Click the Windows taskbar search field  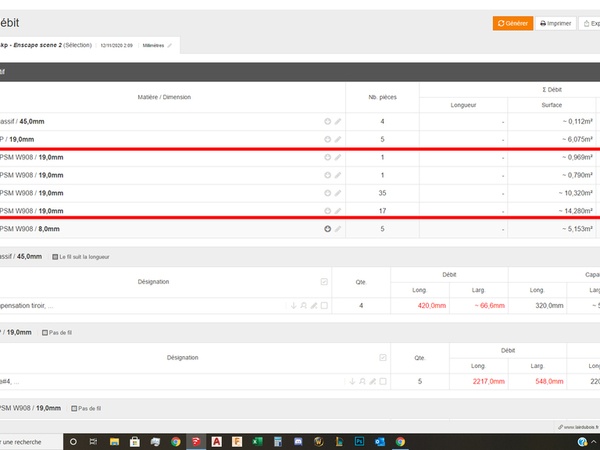pos(30,441)
